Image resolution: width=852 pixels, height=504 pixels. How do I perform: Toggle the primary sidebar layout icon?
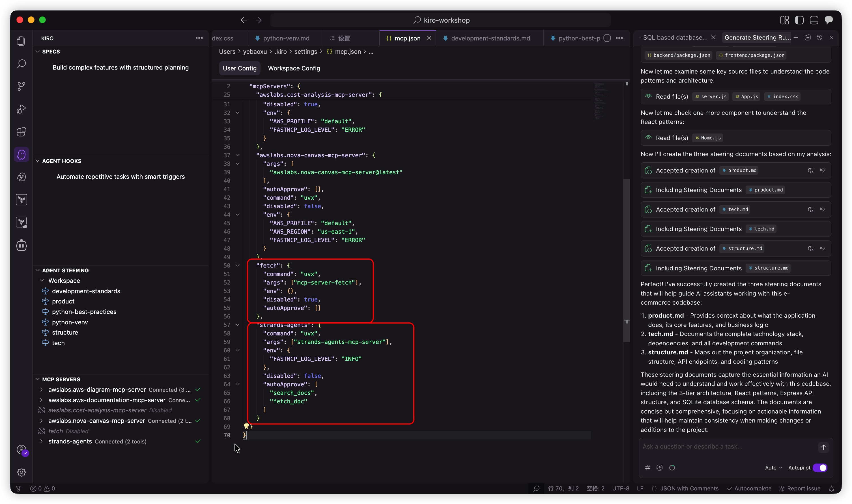(799, 20)
